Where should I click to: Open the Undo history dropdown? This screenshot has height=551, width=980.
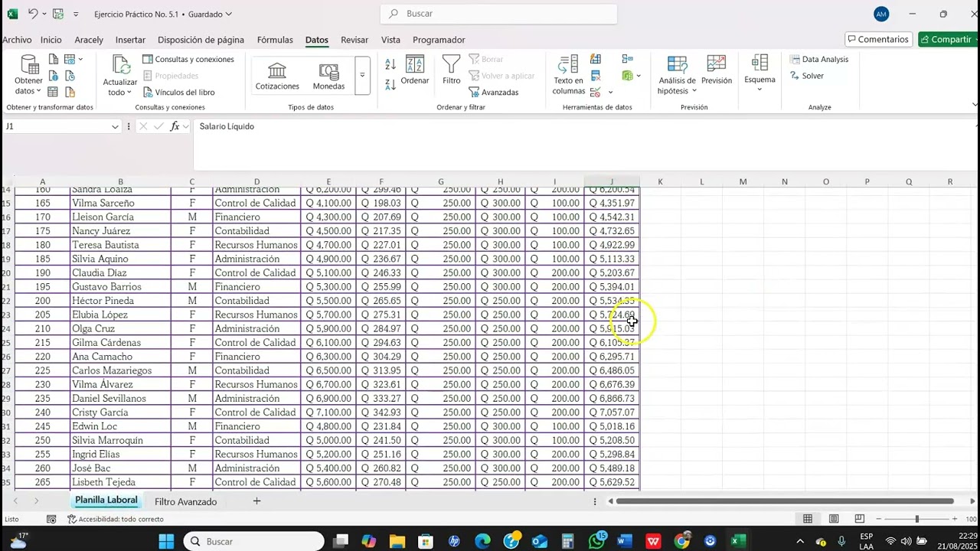point(44,14)
